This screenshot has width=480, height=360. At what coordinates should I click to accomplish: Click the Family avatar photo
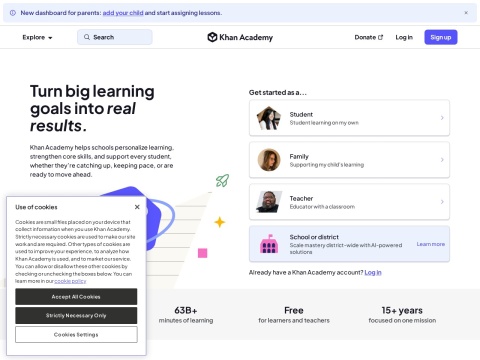269,160
